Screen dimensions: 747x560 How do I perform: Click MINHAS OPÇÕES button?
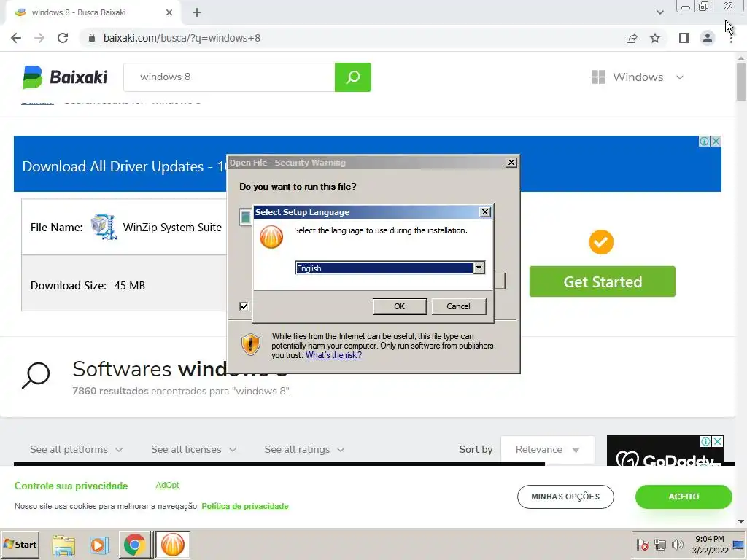[x=565, y=497]
